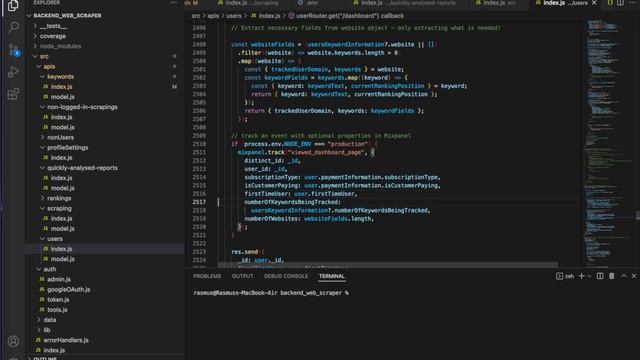Open the Source Control view
This screenshot has width=640, height=360.
(13, 50)
